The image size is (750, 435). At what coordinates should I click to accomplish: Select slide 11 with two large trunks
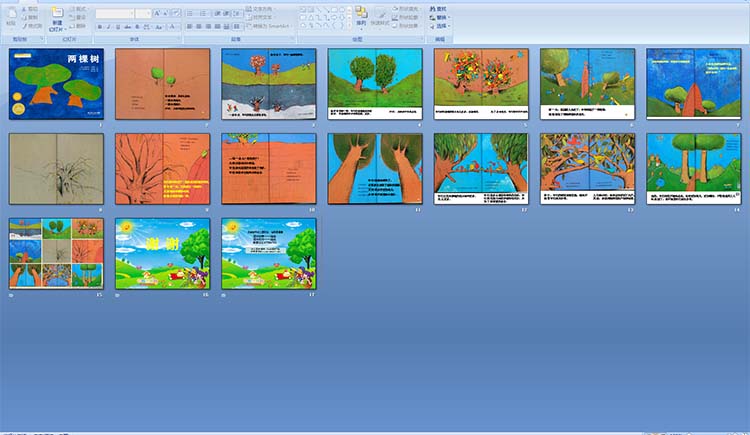(x=375, y=169)
